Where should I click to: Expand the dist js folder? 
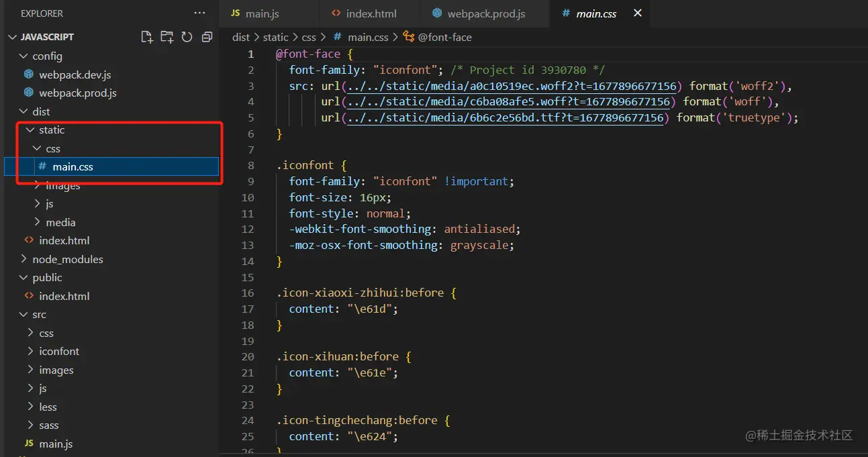pyautogui.click(x=37, y=203)
